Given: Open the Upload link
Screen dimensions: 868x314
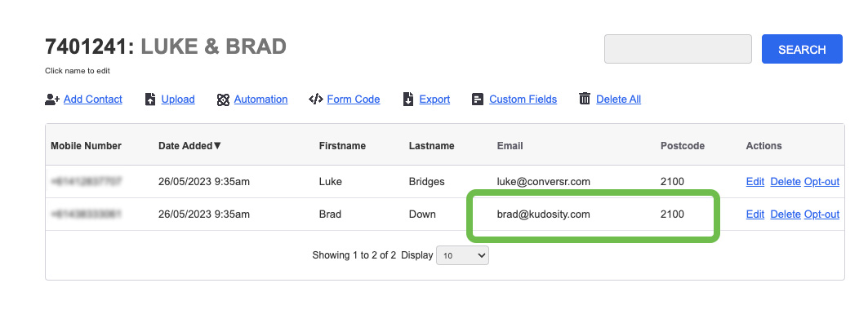Looking at the screenshot, I should coord(178,100).
